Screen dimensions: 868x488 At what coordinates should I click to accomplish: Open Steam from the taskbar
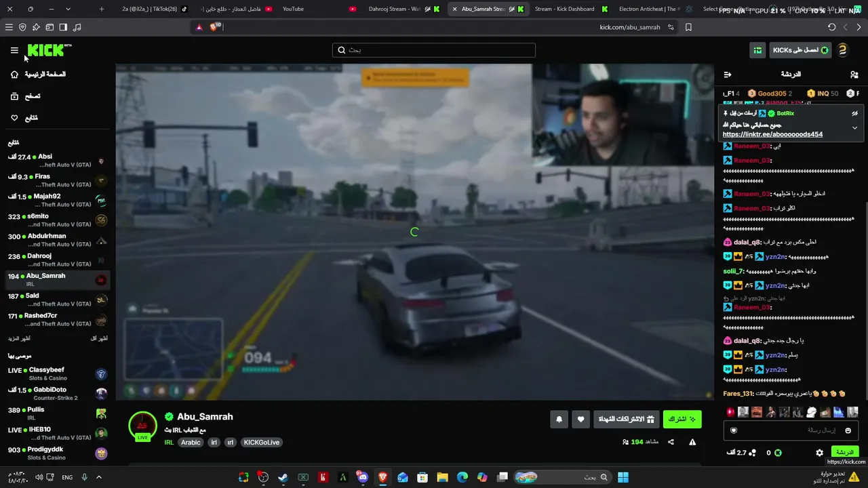point(283,477)
